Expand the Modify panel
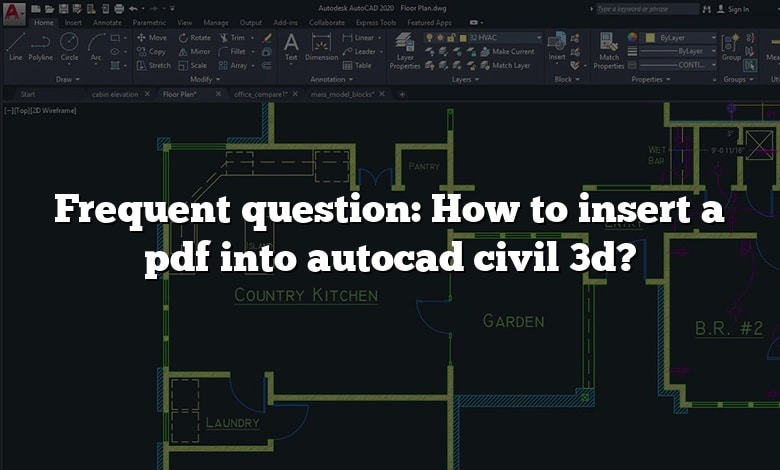 point(205,79)
